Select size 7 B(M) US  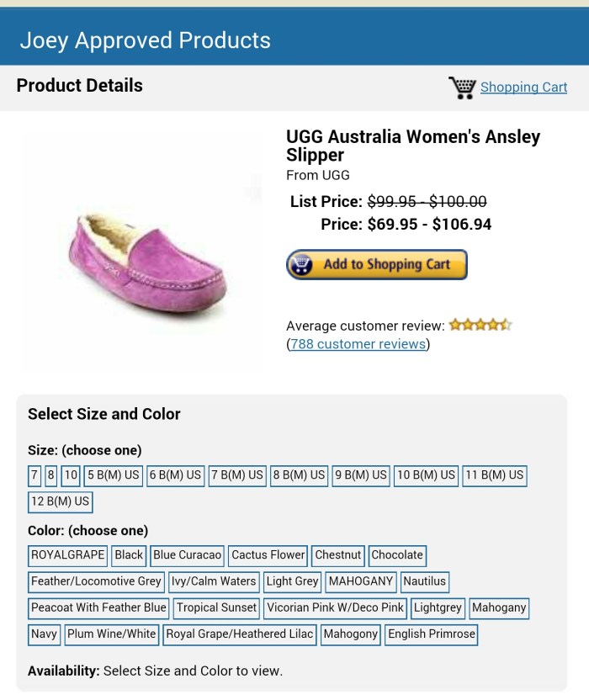click(237, 475)
